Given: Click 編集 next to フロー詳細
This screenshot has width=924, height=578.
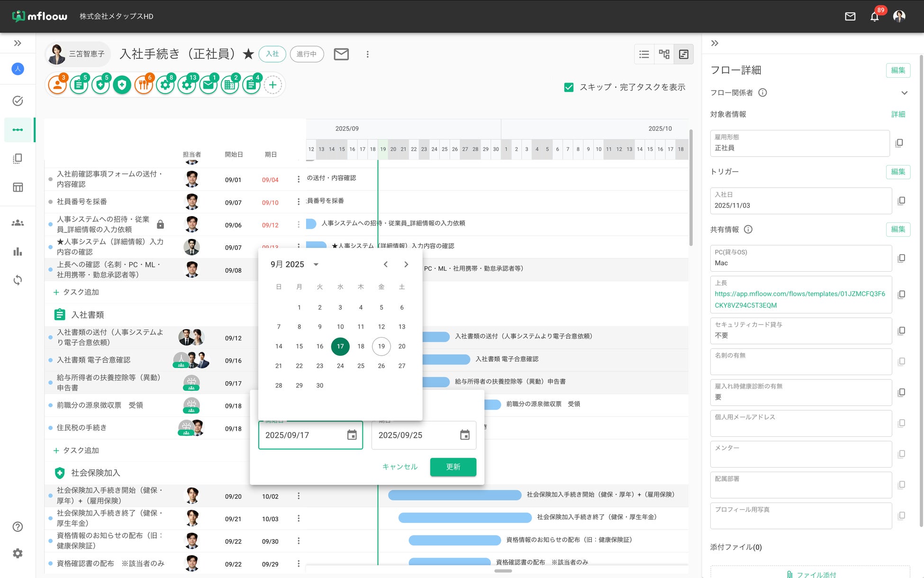Looking at the screenshot, I should [x=898, y=70].
